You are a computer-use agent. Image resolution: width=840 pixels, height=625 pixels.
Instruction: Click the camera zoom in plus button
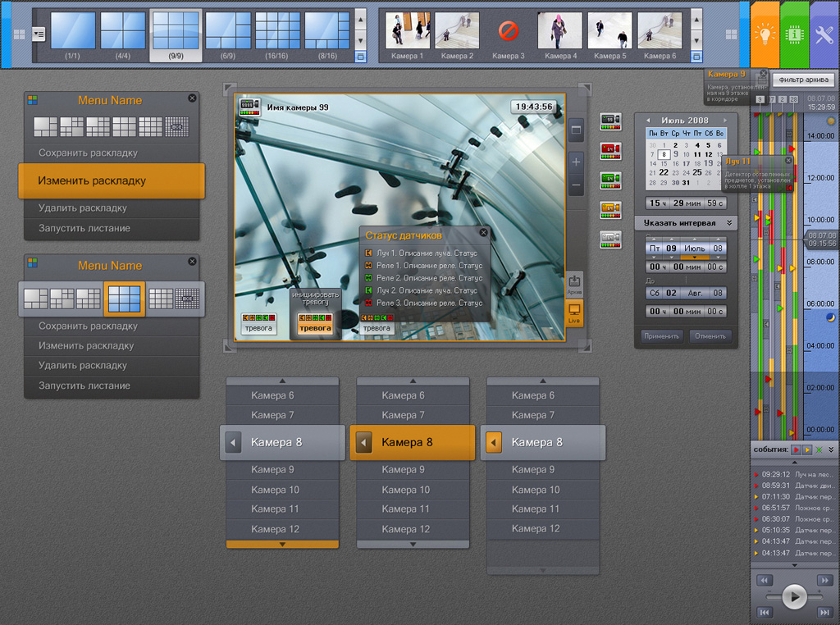coord(576,162)
